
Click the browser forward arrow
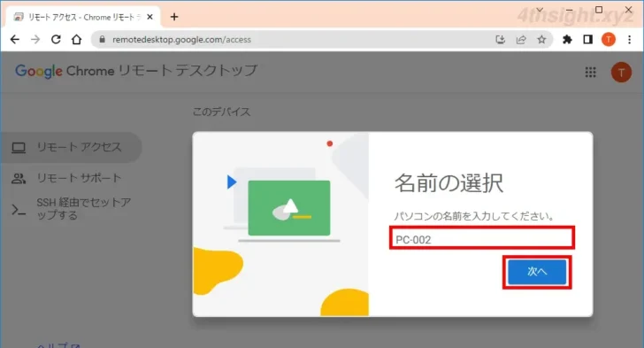point(35,40)
